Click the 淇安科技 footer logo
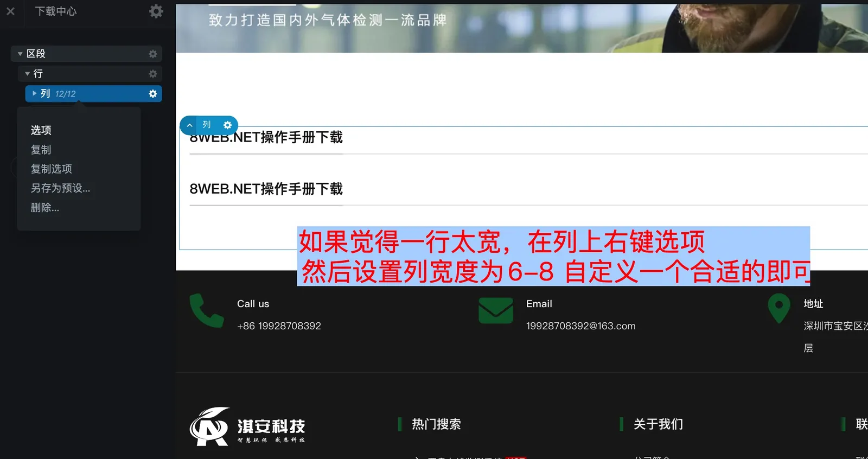Screen dimensions: 868x459 coord(247,426)
